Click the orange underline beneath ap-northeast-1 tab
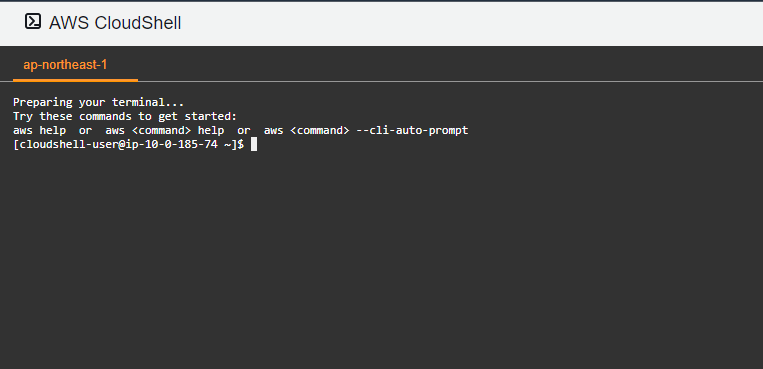This screenshot has width=763, height=369. [75, 80]
